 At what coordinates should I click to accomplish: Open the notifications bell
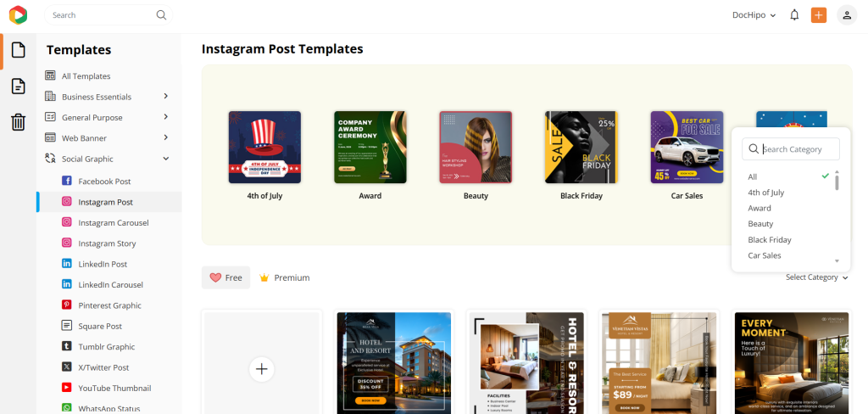pyautogui.click(x=794, y=15)
